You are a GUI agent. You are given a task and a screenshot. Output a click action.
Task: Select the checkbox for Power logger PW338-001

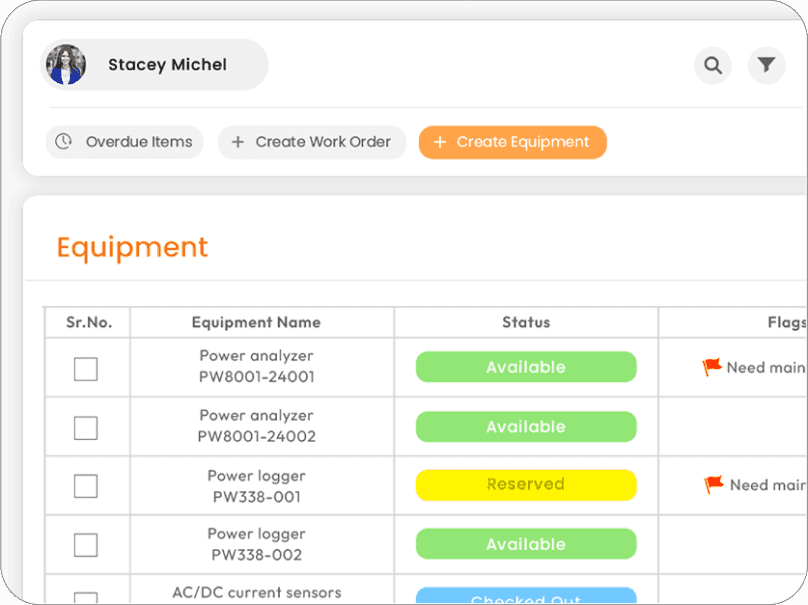coord(86,486)
